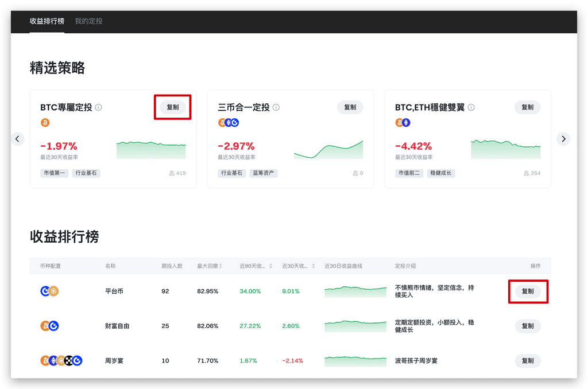Switch to 我的定投 tab
Image resolution: width=588 pixels, height=389 pixels.
pos(88,21)
